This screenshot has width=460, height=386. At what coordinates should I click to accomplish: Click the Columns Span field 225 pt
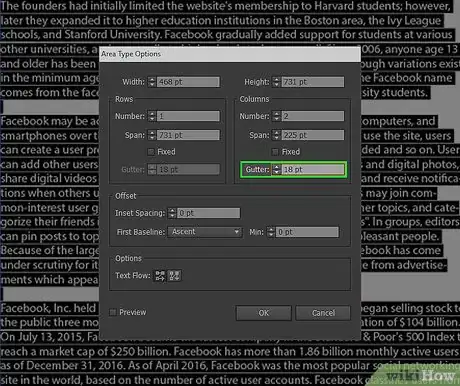click(x=313, y=135)
